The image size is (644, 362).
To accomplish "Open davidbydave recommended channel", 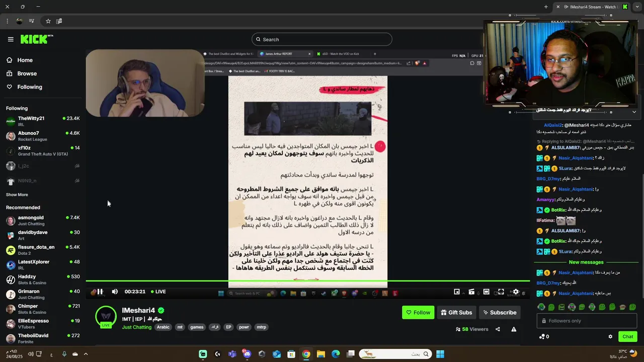I will pyautogui.click(x=43, y=235).
